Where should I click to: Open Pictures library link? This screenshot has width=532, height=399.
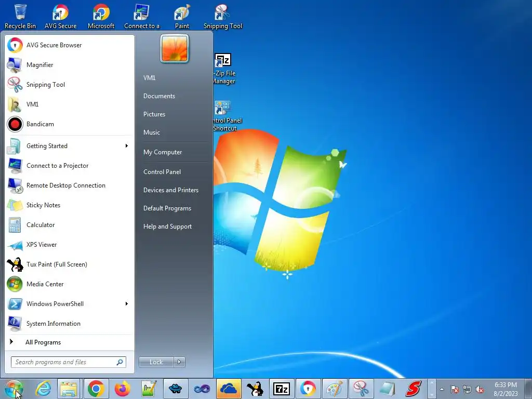154,114
